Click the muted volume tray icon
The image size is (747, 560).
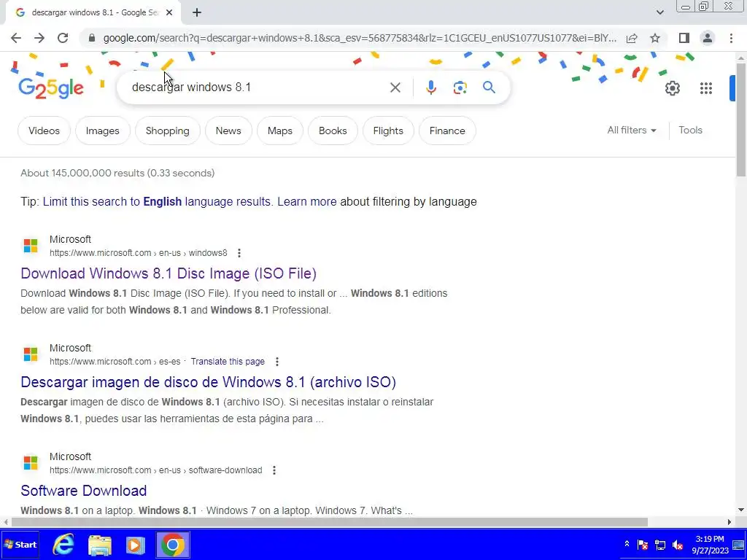tap(678, 545)
